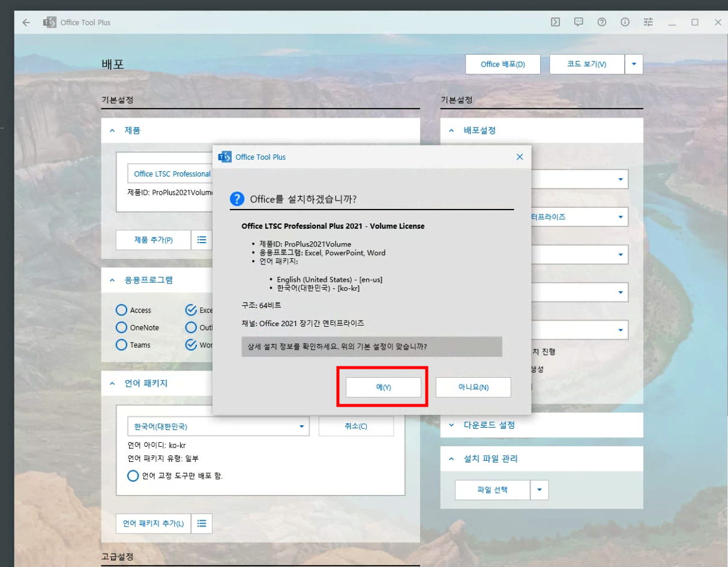Open the help question-mark icon in title bar
728x567 pixels.
click(x=601, y=22)
